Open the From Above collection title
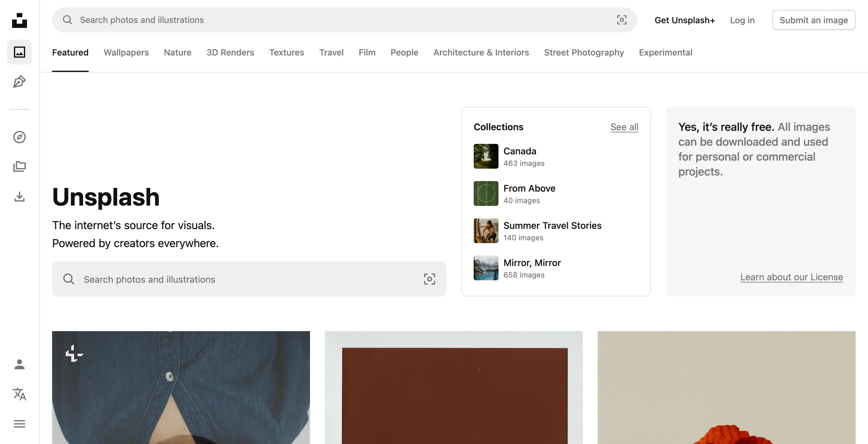Viewport: 868px width, 444px height. (x=529, y=188)
